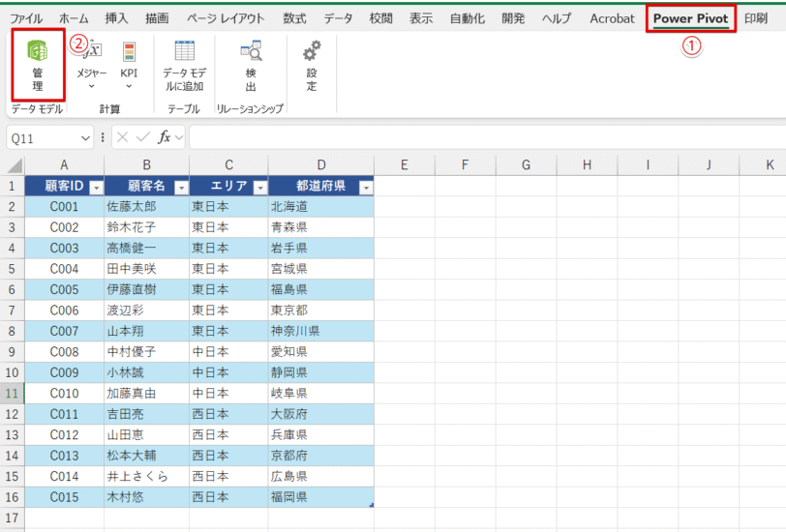
Task: Open the 顧客名 filter dropdown
Action: 181,188
